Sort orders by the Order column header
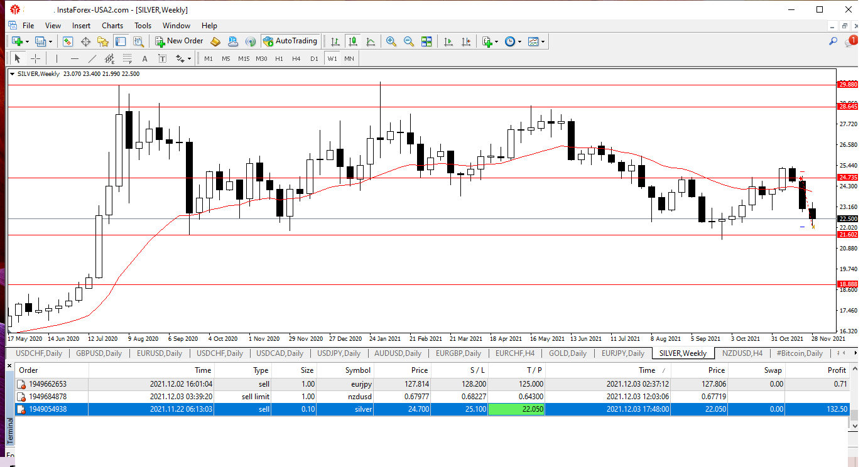Viewport: 868px width, 467px height. pos(52,370)
